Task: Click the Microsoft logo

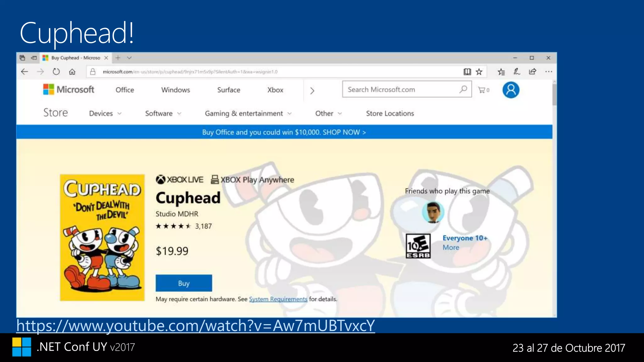Action: tap(69, 90)
